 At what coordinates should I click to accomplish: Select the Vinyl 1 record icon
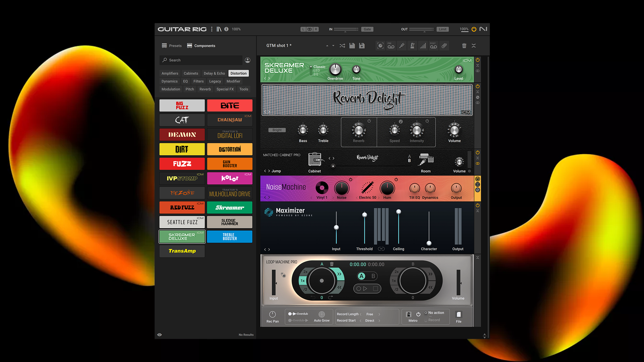coord(322,188)
